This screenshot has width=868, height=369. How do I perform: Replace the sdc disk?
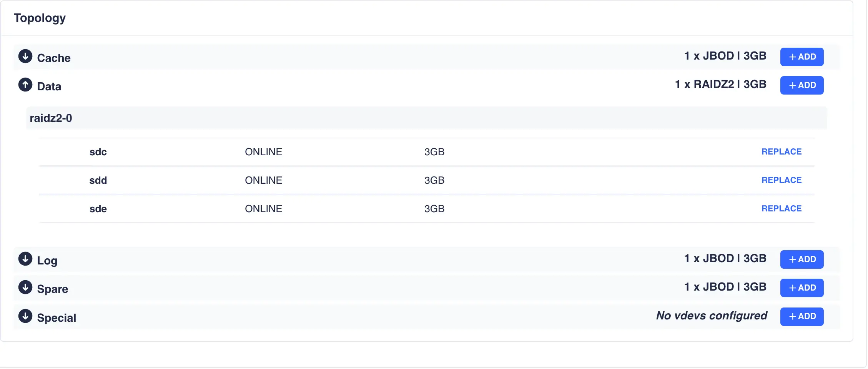pyautogui.click(x=781, y=152)
